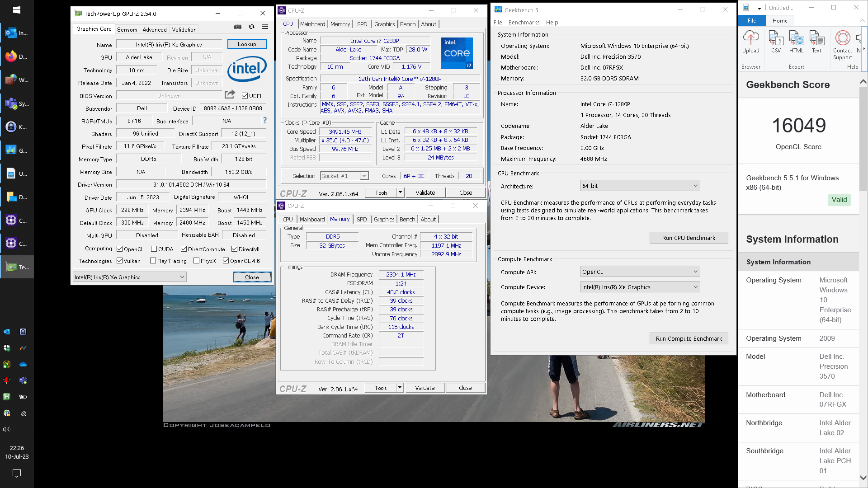Click the results panel scrollbar down arrow
The width and height of the screenshot is (868, 488).
(x=863, y=478)
